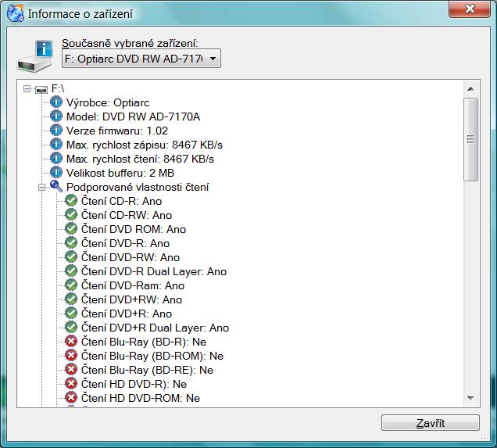Click the red cross icon for Čtení Blu-Ray (BD-RE)
Viewport: 497px width, 448px height.
pos(71,369)
